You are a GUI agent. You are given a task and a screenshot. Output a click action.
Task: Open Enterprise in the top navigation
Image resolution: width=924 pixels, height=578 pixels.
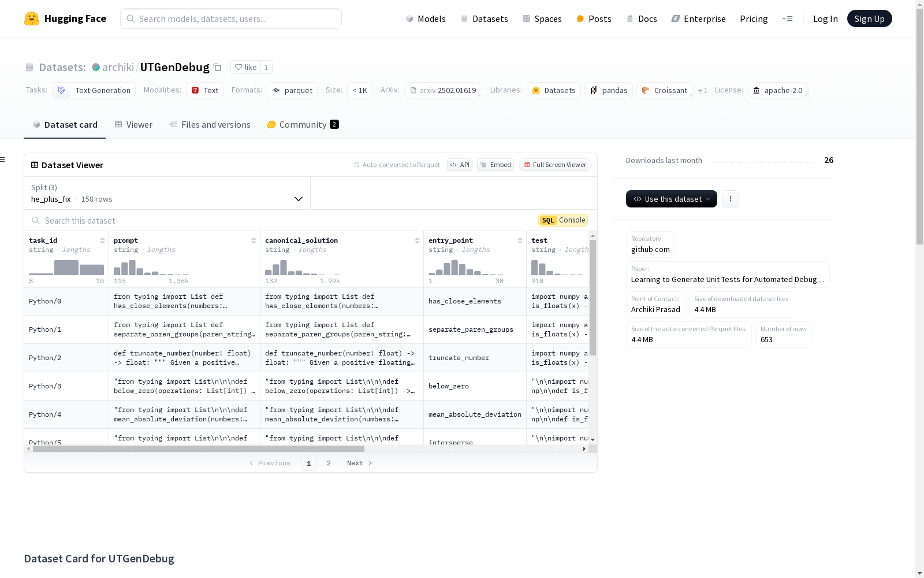698,18
